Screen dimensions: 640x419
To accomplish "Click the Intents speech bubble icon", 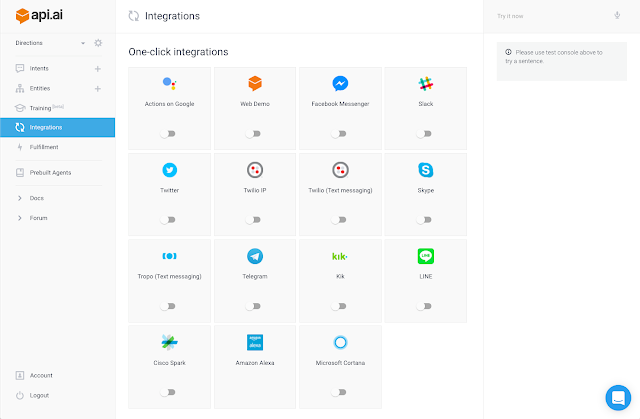I will [x=20, y=68].
